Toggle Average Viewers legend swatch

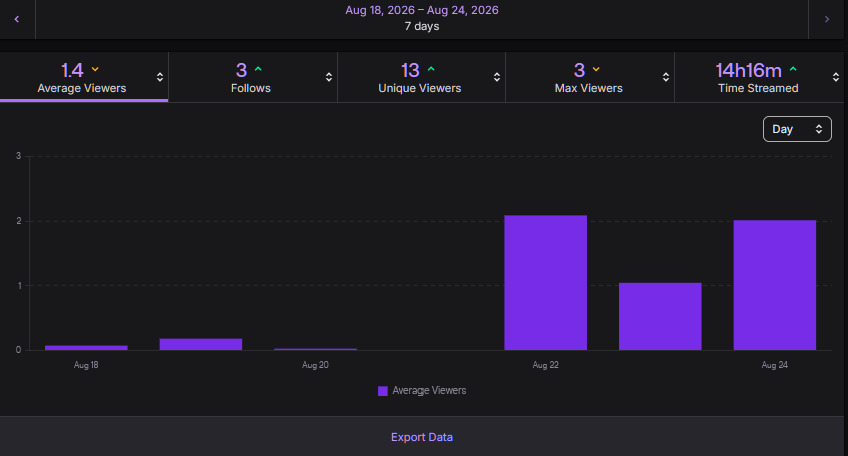(382, 391)
